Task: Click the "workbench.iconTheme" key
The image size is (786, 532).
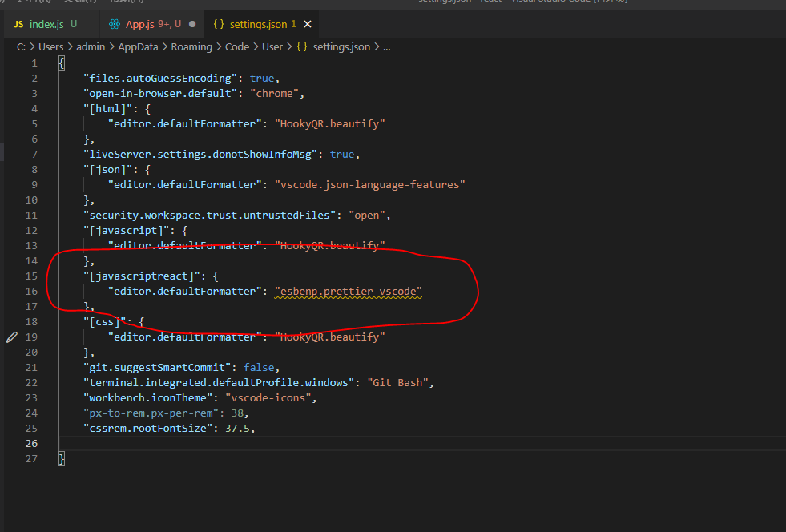Action: coord(148,397)
